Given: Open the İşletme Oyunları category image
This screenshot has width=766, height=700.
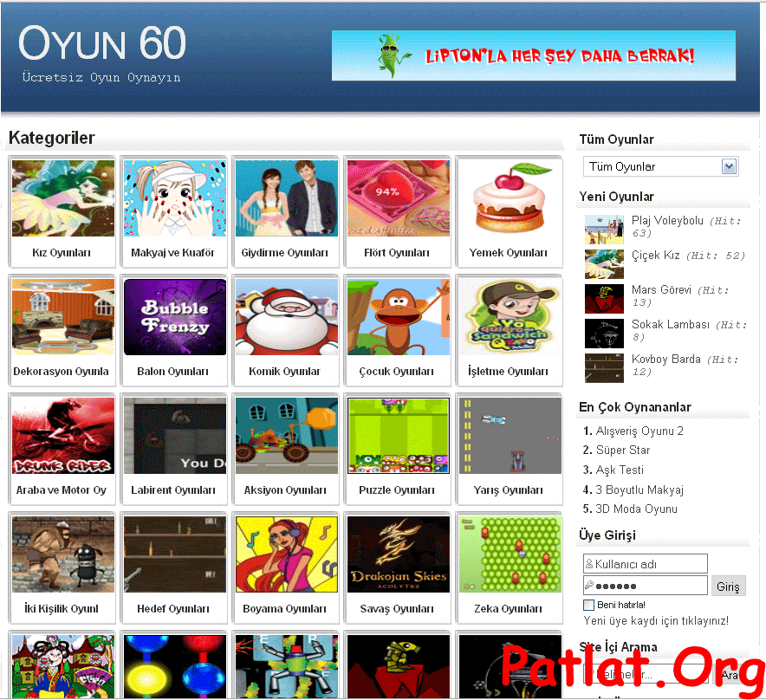Looking at the screenshot, I should [510, 317].
